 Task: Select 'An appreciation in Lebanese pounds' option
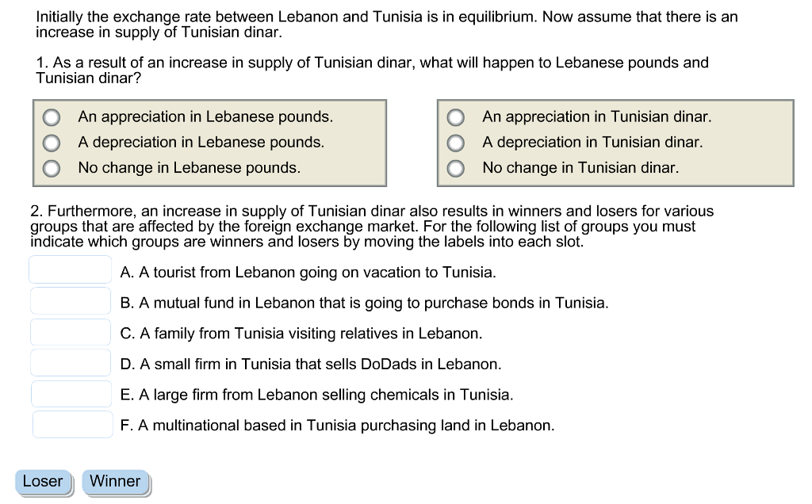(x=52, y=117)
